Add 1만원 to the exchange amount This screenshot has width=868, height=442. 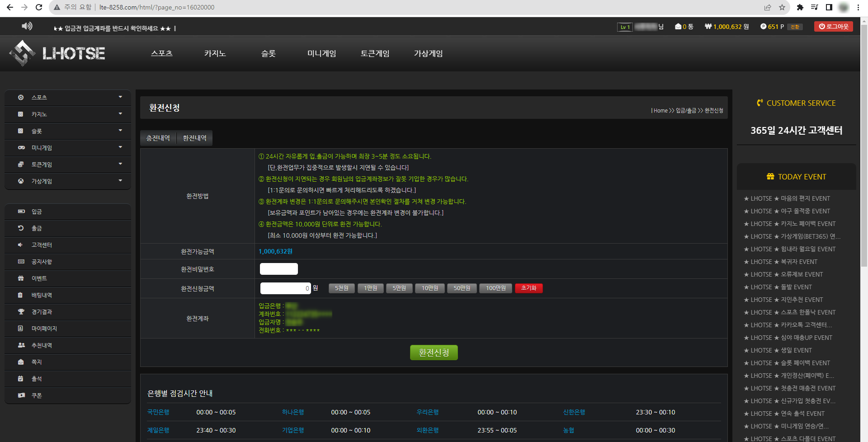pos(371,288)
